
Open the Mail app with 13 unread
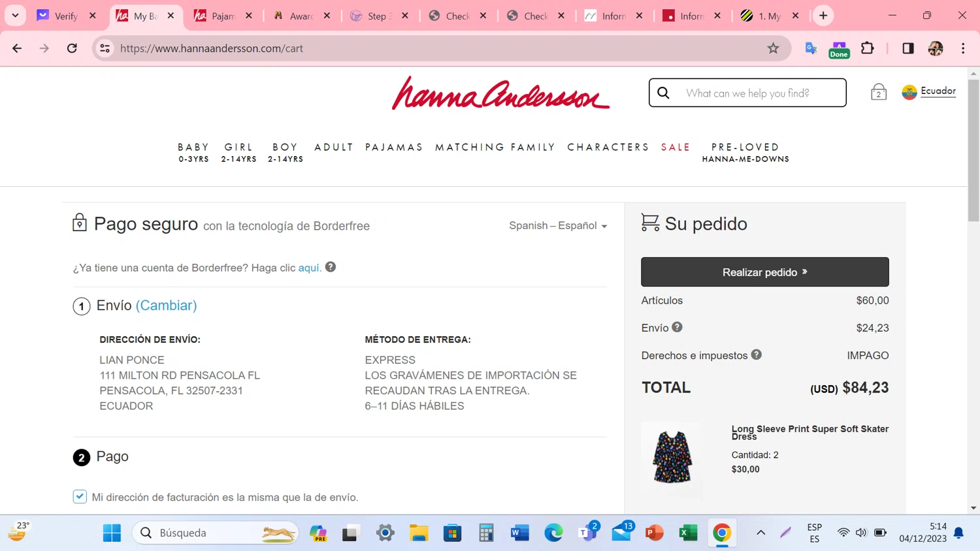coord(622,531)
